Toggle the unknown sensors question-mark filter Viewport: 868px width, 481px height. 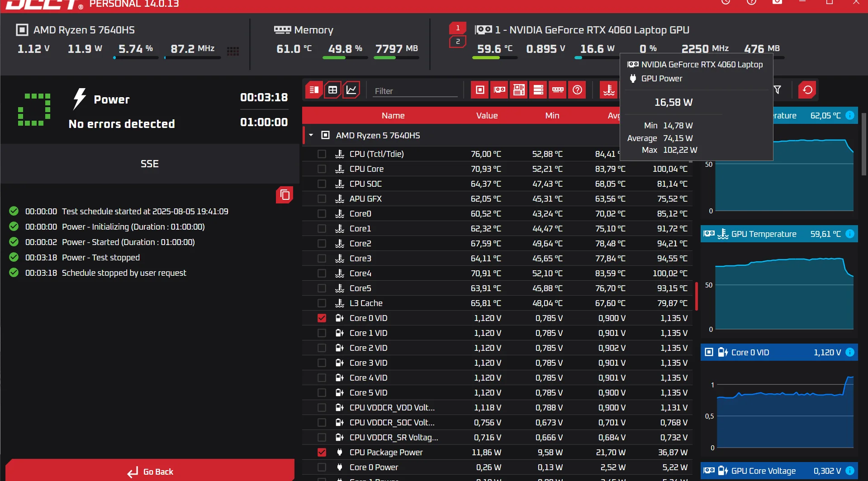(577, 90)
